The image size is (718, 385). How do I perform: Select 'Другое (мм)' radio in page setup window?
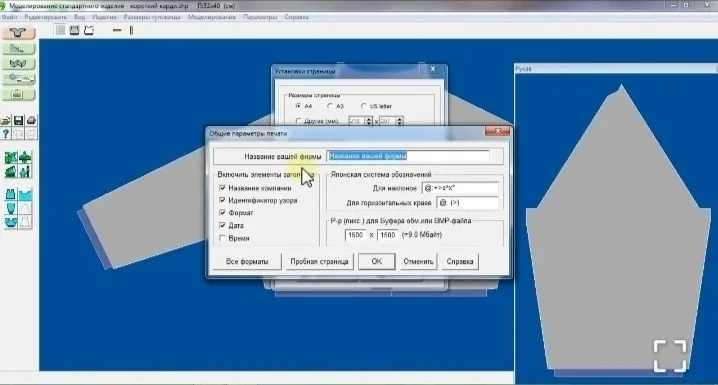299,121
